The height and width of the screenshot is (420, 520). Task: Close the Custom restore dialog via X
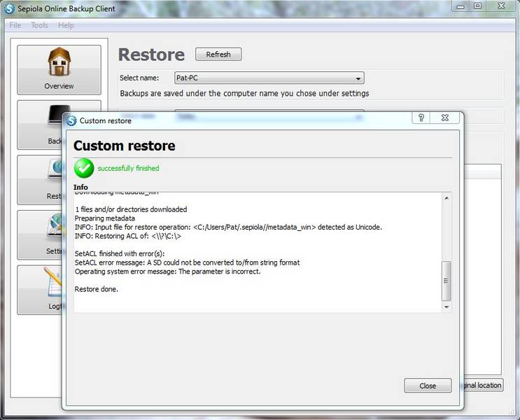pos(444,118)
